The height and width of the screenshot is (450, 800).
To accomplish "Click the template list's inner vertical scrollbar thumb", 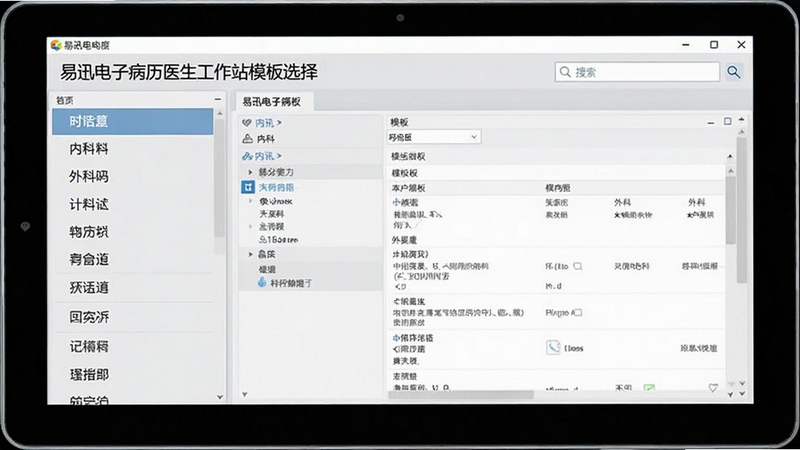I will coord(731,210).
